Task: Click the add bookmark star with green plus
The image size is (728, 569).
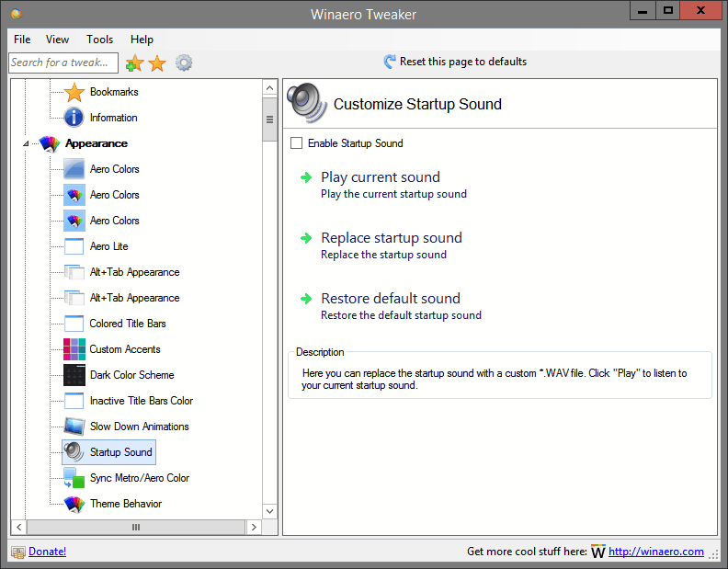Action: pos(134,63)
